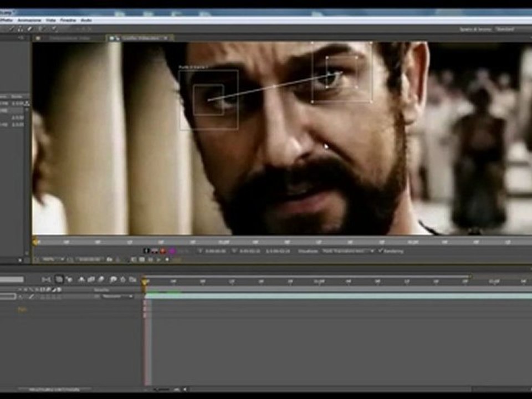Switch to the Composizione viewer tab
The width and height of the screenshot is (532, 399).
69,38
